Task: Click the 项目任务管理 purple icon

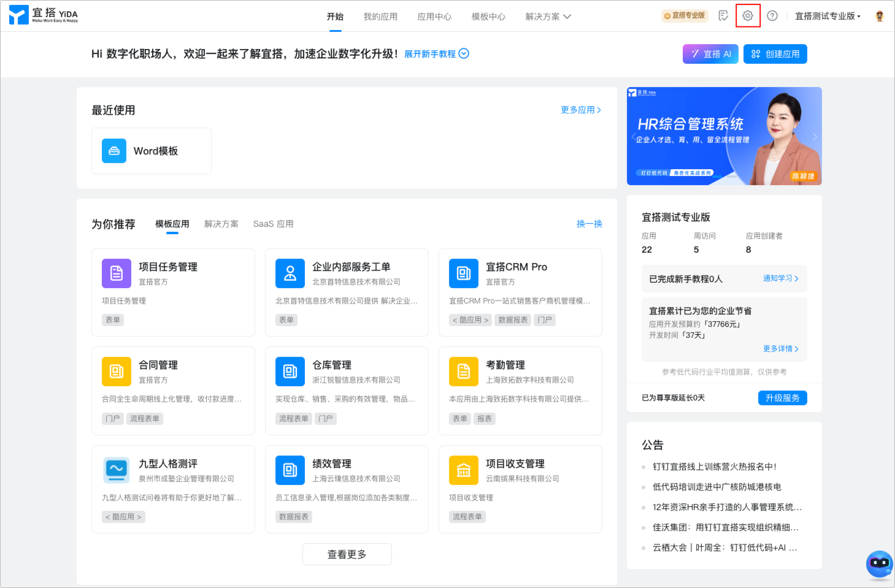Action: (x=117, y=273)
